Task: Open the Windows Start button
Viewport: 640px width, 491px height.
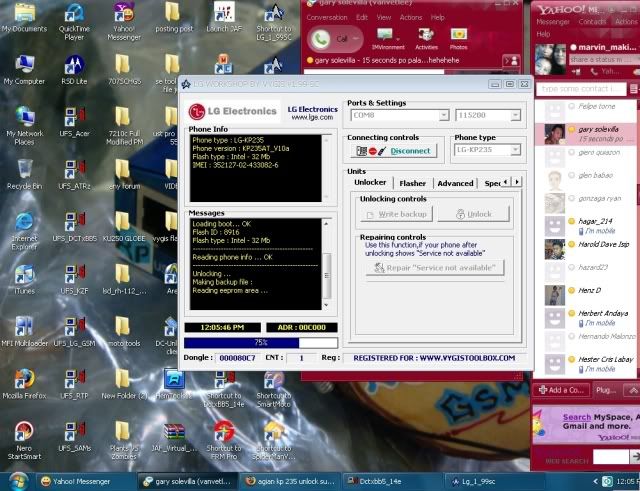Action: pyautogui.click(x=18, y=482)
